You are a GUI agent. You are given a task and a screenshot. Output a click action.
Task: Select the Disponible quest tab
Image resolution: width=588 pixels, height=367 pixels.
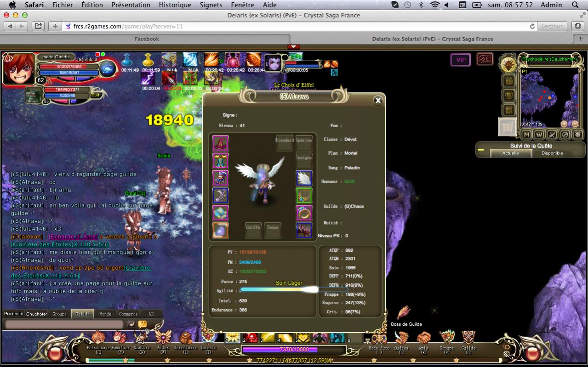(552, 153)
